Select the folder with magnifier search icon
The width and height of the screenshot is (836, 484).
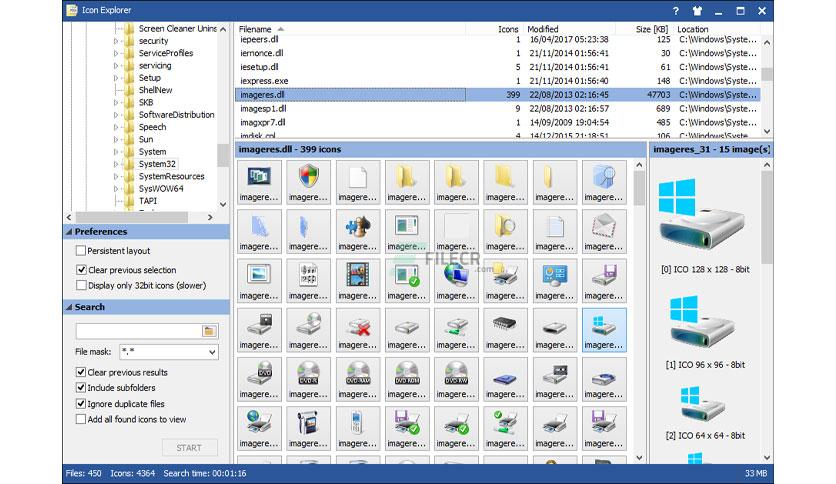tap(505, 231)
